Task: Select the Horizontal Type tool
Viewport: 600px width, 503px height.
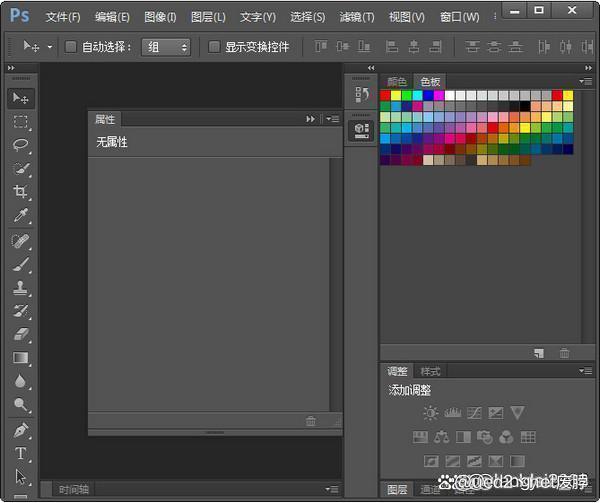Action: [21, 453]
